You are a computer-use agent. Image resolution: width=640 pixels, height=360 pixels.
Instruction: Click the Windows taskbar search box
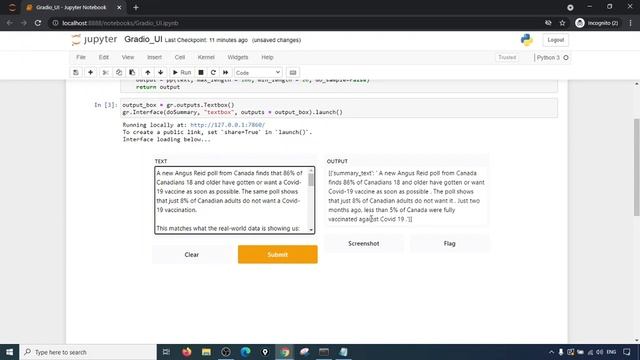tap(88, 352)
